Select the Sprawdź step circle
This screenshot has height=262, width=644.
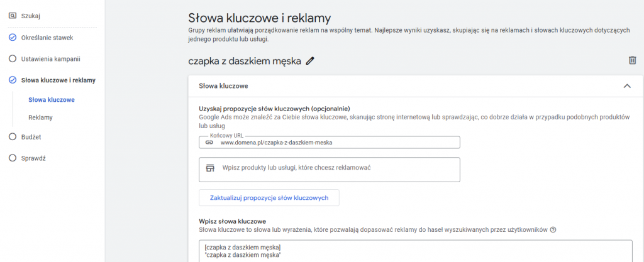(x=13, y=158)
